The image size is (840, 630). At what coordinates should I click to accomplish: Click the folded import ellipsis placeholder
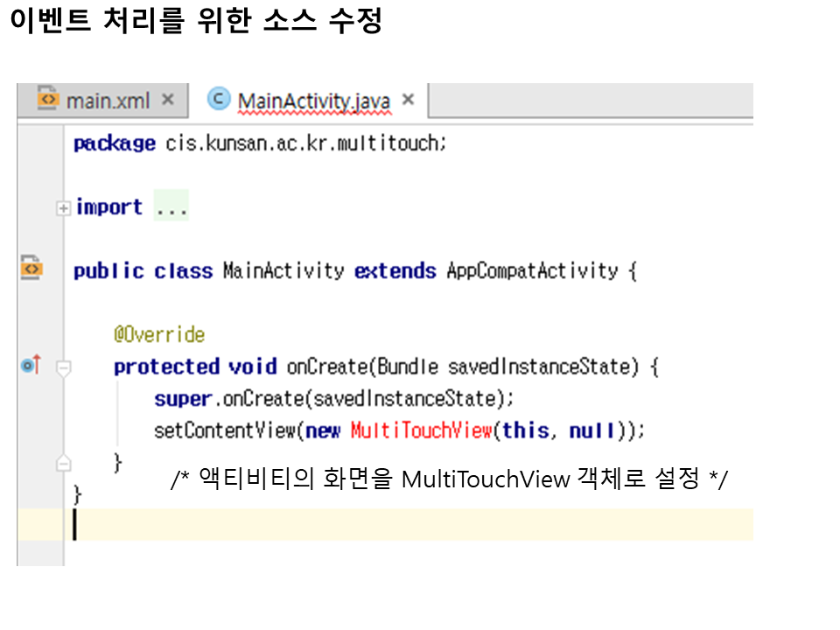[171, 208]
